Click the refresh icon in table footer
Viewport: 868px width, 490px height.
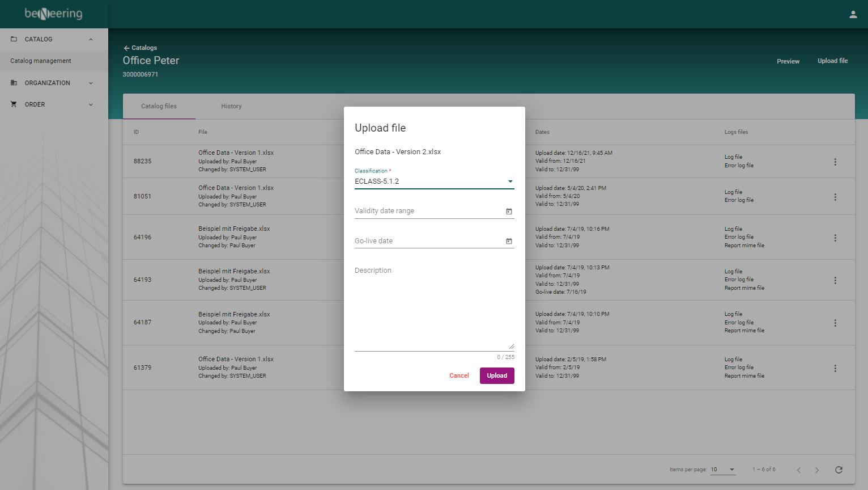[839, 470]
